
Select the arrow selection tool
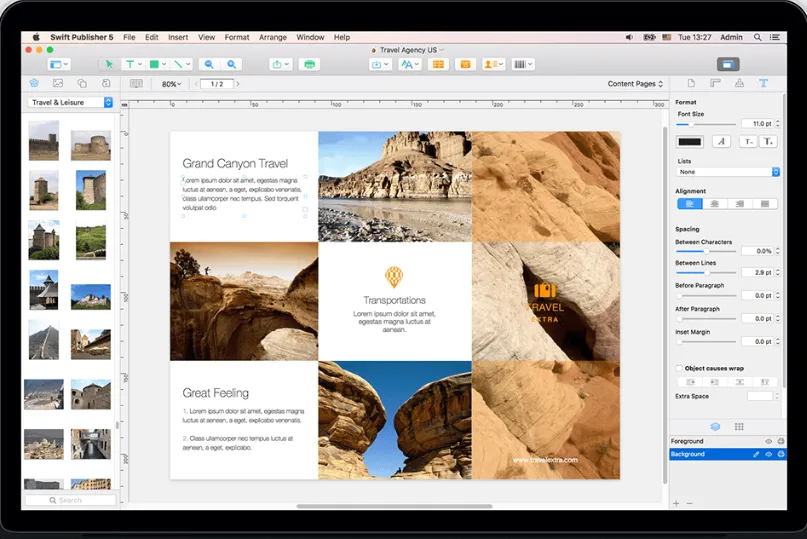[x=109, y=64]
